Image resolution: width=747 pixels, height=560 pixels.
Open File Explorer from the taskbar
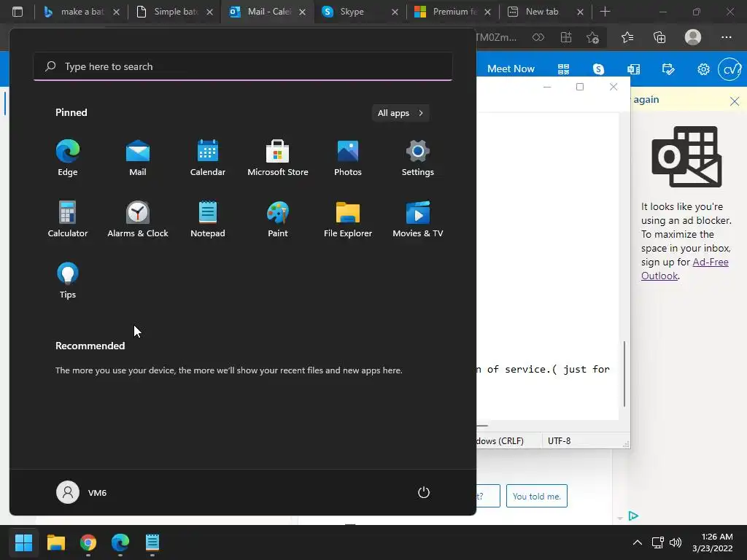click(55, 542)
